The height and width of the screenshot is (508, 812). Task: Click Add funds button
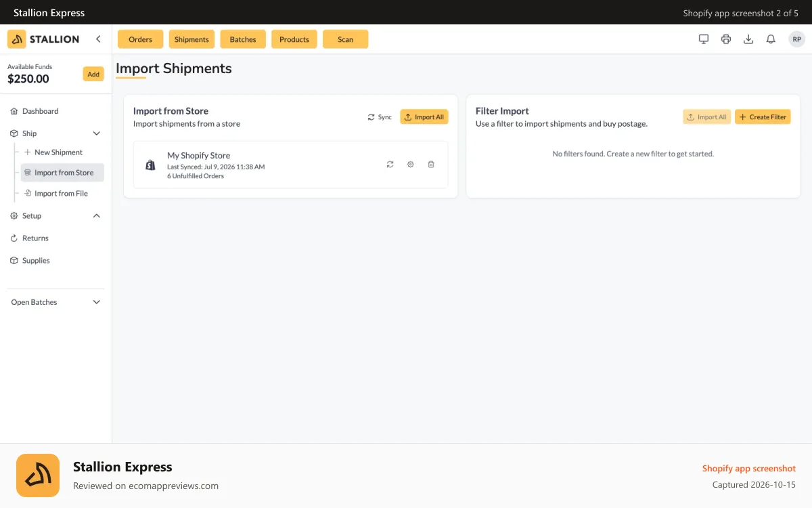click(93, 75)
